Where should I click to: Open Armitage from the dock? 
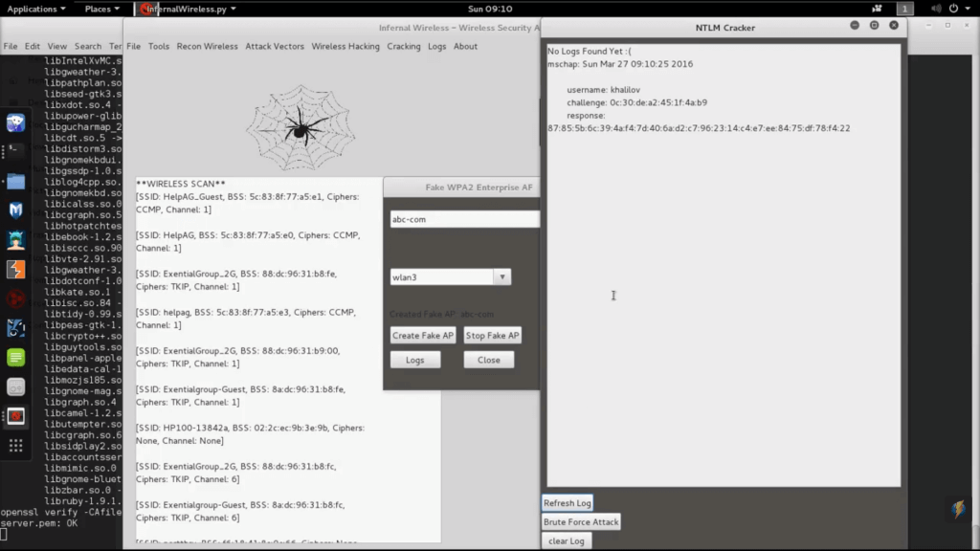coord(16,240)
